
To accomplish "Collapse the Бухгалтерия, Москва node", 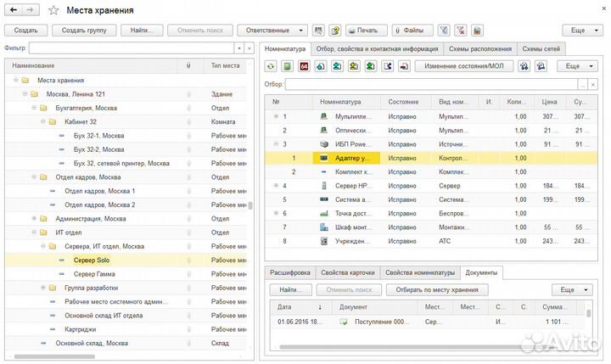I will 34,108.
